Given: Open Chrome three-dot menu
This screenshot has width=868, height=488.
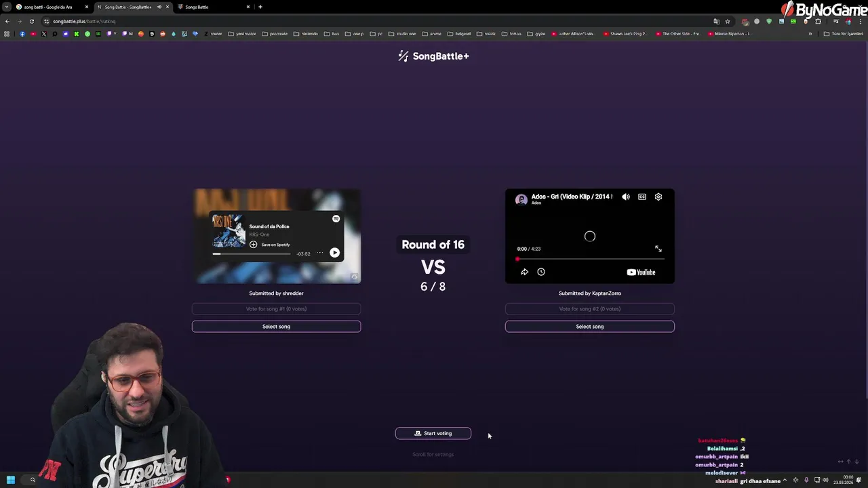Looking at the screenshot, I should click(860, 21).
